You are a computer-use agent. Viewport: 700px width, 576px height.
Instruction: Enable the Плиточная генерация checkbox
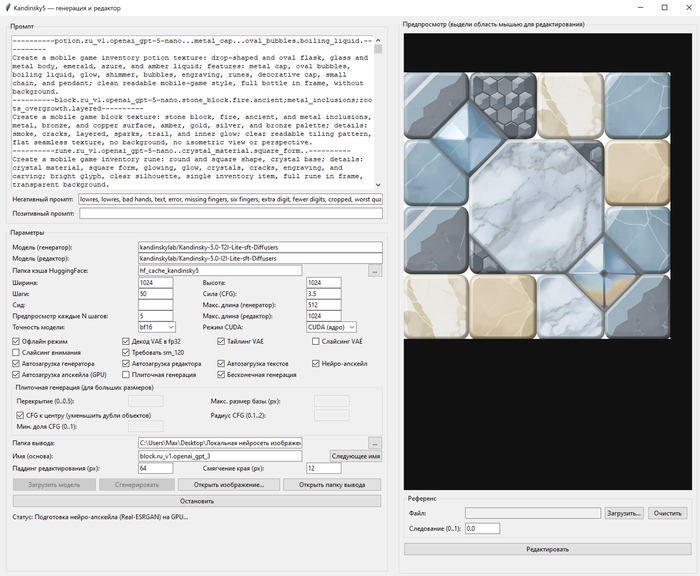click(x=125, y=375)
